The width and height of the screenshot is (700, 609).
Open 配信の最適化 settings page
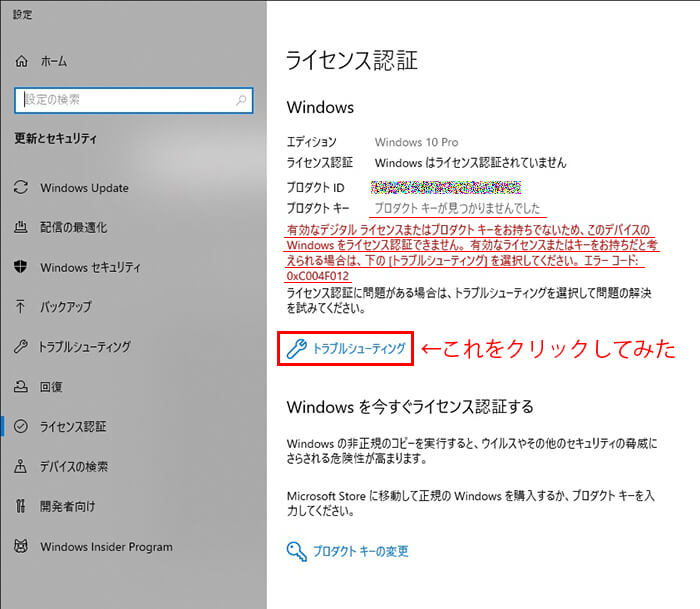[74, 227]
